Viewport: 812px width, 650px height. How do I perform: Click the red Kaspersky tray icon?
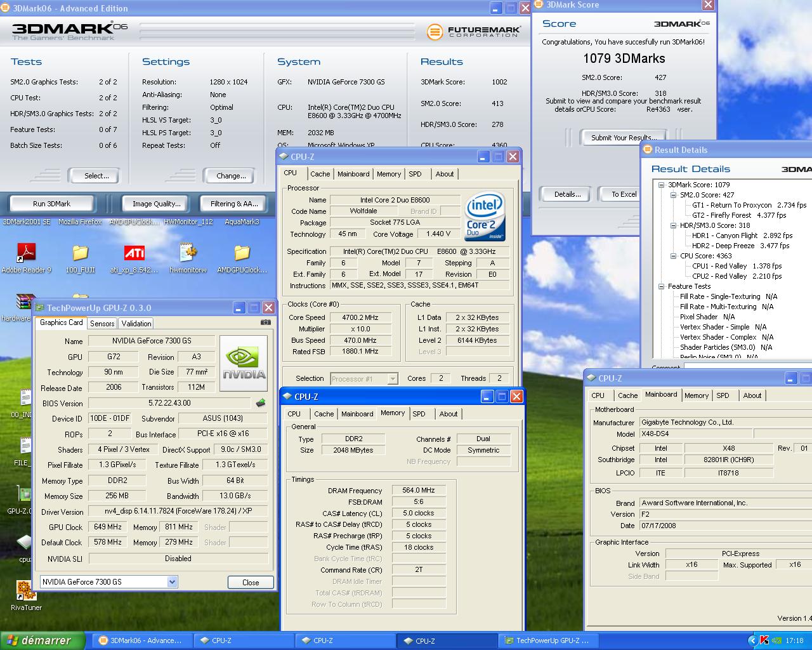764,640
